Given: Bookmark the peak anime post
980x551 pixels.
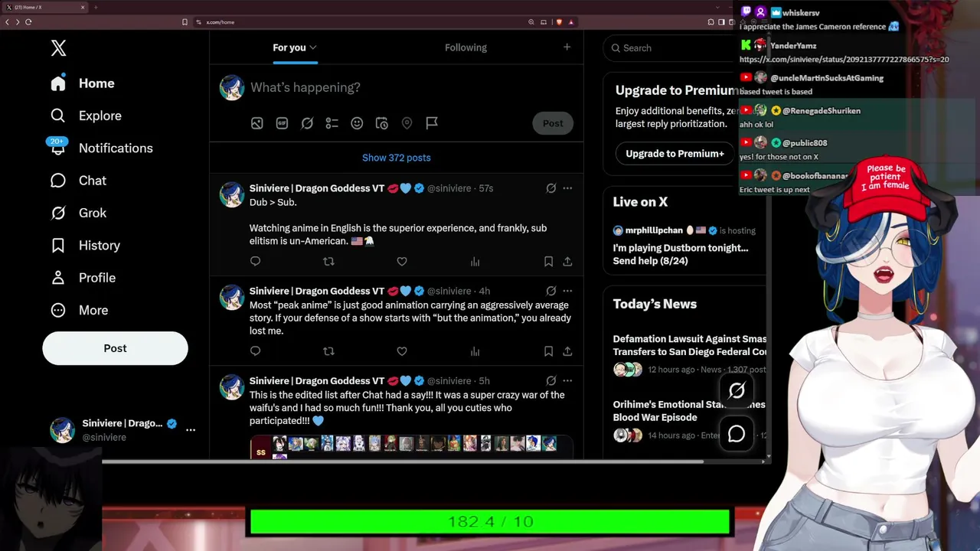Looking at the screenshot, I should 548,351.
